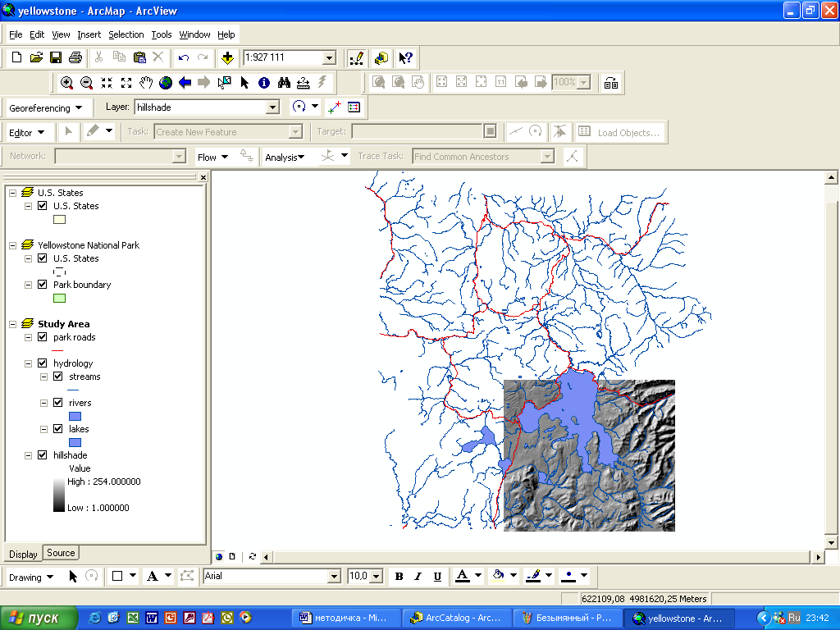Open the Selection menu

tap(126, 34)
